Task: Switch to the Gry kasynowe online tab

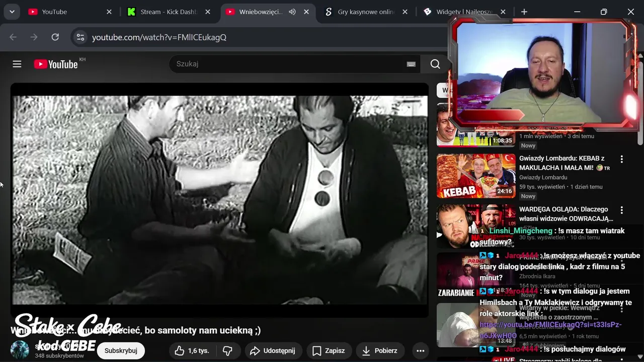Action: click(366, 12)
